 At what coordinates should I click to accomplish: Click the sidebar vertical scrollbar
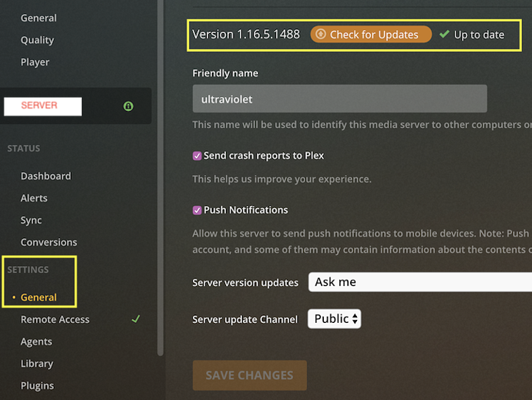[160, 176]
